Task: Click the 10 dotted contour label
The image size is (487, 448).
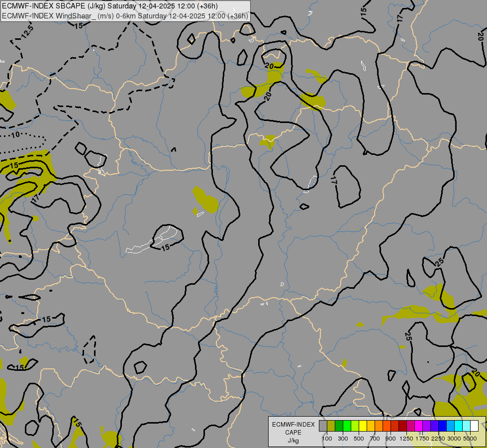Action: pos(15,134)
